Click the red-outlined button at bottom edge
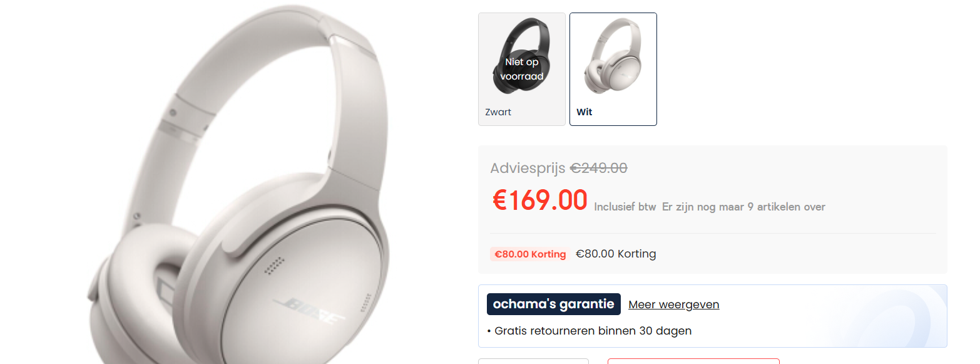This screenshot has height=364, width=980. point(693,361)
